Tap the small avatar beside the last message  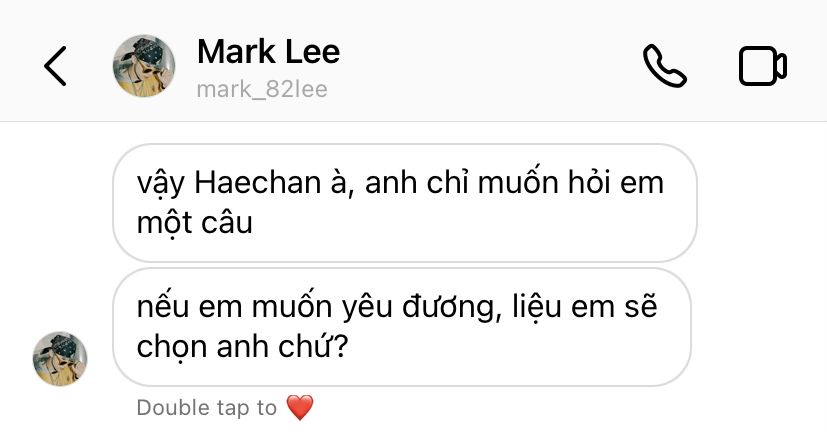tap(60, 359)
